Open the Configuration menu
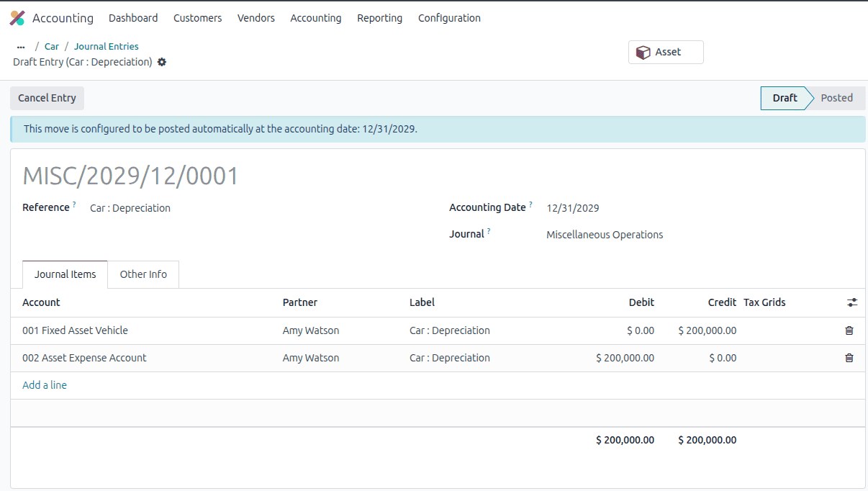 click(x=449, y=18)
